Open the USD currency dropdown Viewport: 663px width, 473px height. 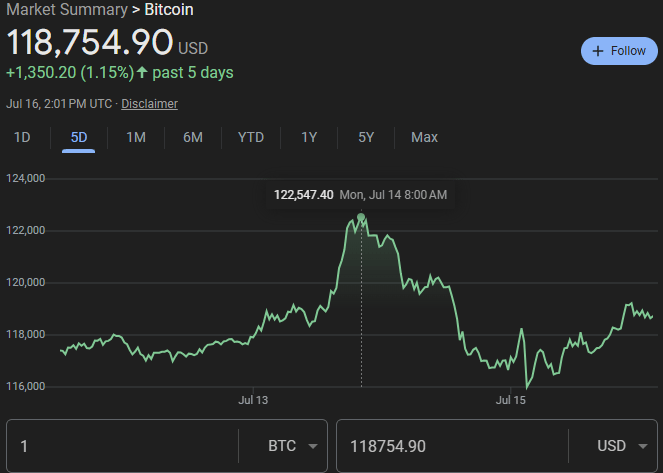pos(622,446)
